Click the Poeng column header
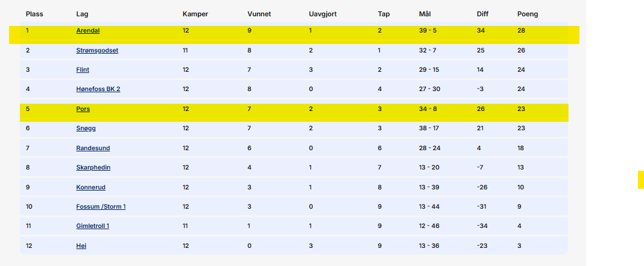 (x=528, y=14)
